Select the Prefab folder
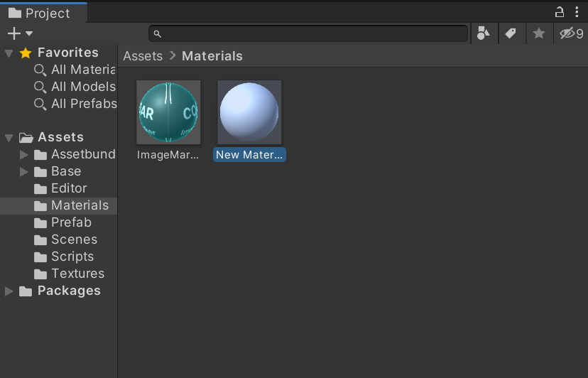 coord(71,222)
